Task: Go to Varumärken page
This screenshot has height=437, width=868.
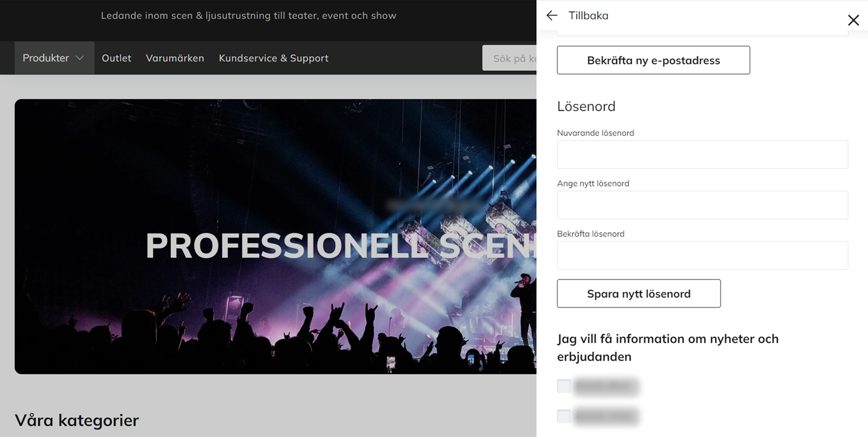Action: [x=175, y=58]
